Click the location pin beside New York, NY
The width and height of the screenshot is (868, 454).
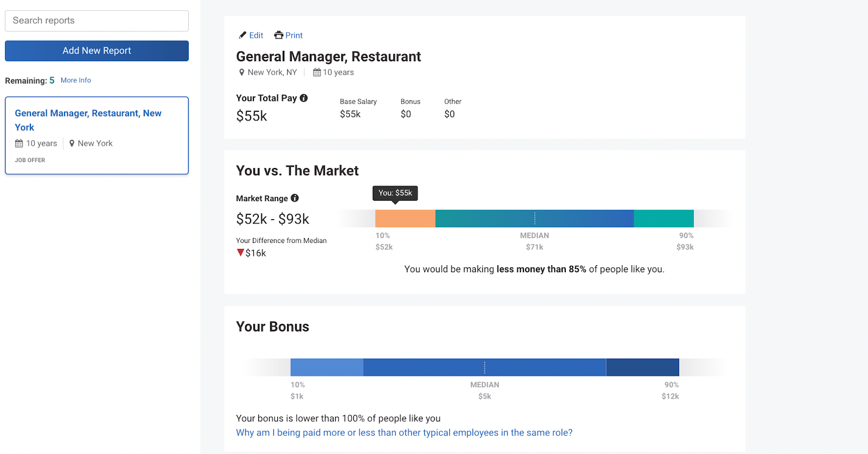(242, 72)
